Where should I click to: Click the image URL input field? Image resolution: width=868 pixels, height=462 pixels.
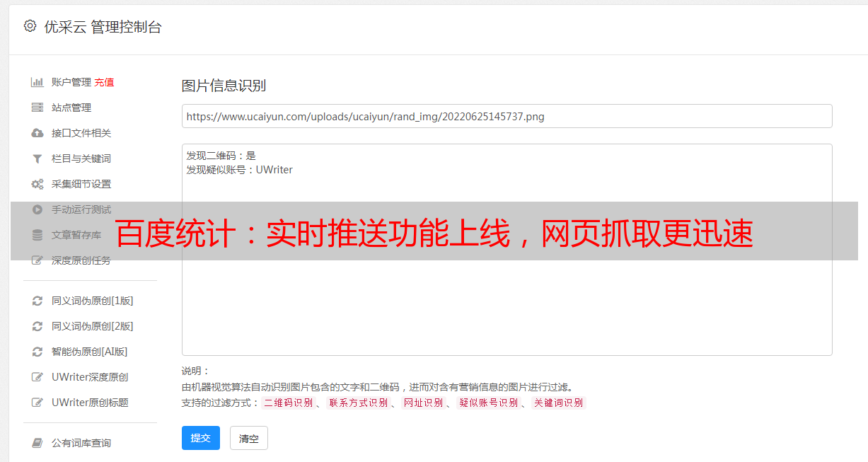coord(507,116)
